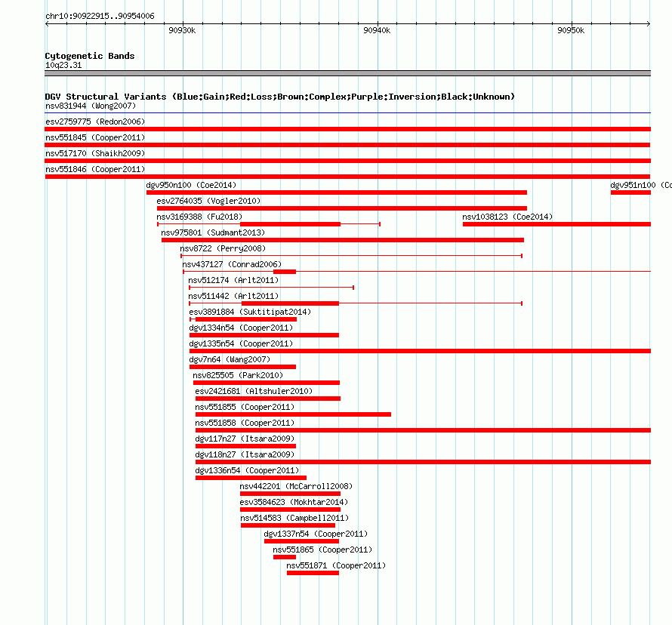Image resolution: width=672 pixels, height=625 pixels.
Task: Click the red bar under esv2759775 (Redon2006)
Action: (x=347, y=129)
